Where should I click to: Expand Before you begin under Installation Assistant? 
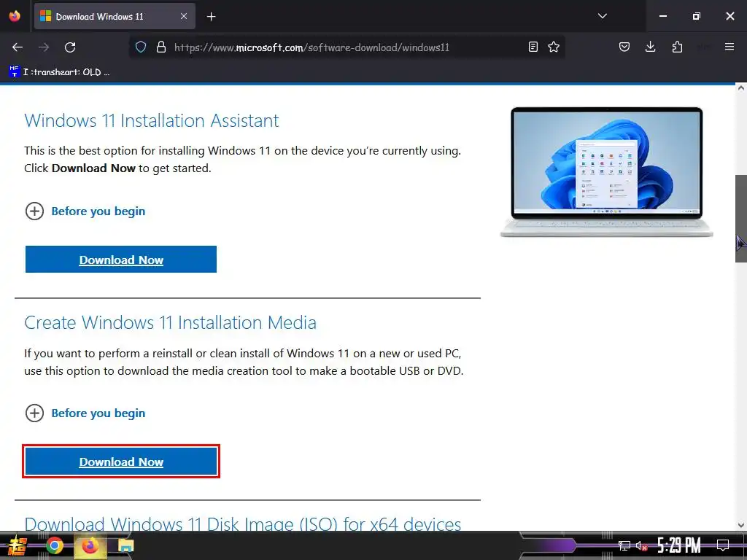85,211
